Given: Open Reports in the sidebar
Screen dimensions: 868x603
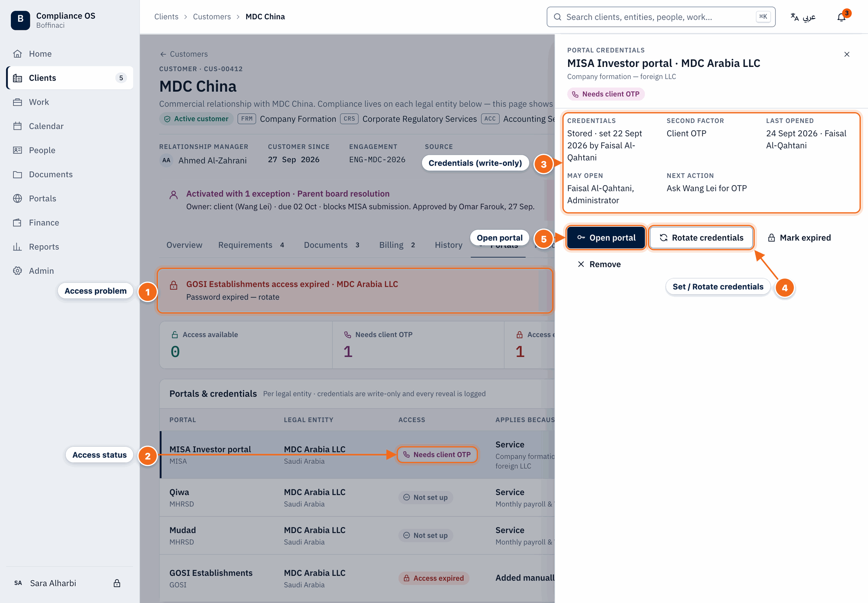Looking at the screenshot, I should (x=69, y=247).
